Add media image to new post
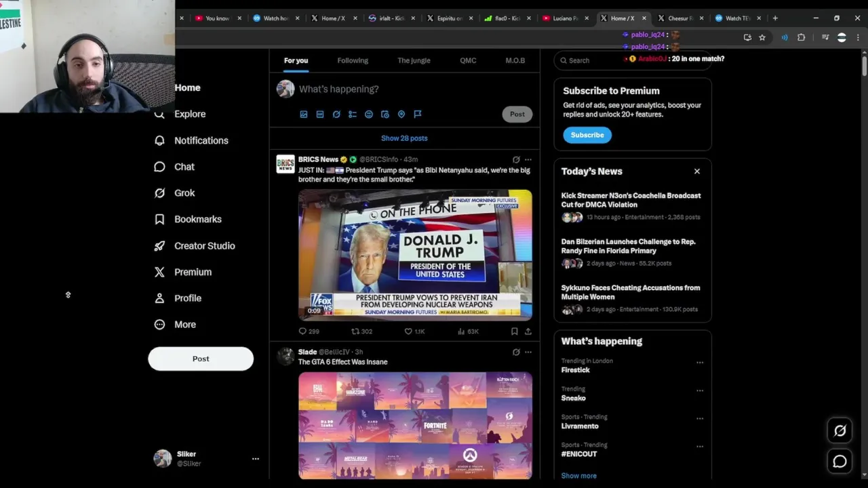The height and width of the screenshot is (488, 868). pos(304,115)
